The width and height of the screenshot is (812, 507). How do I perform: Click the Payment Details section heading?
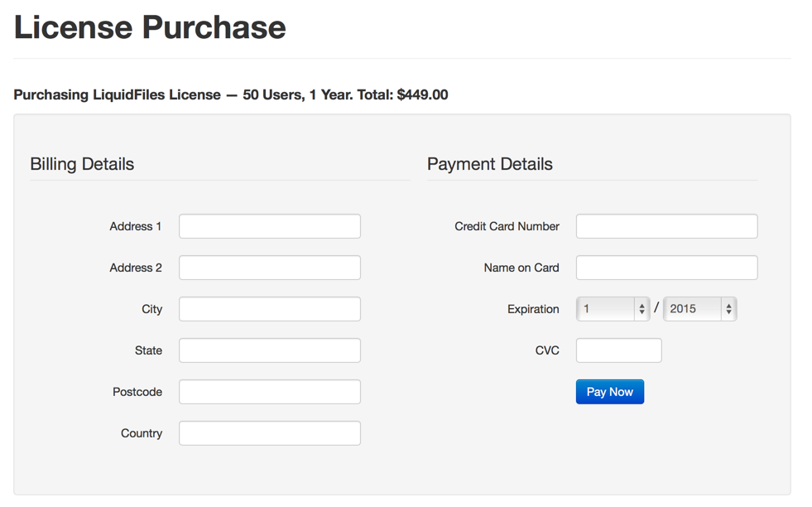pyautogui.click(x=488, y=164)
